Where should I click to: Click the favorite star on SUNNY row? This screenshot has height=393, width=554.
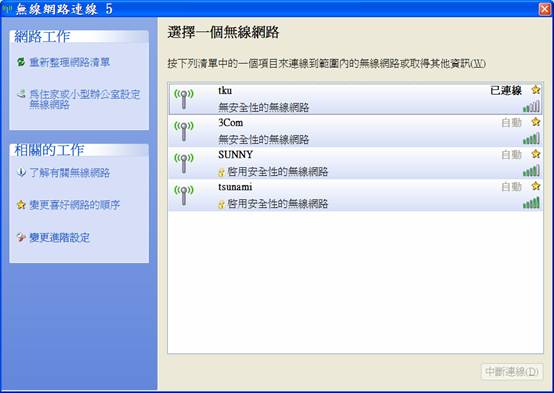click(536, 154)
